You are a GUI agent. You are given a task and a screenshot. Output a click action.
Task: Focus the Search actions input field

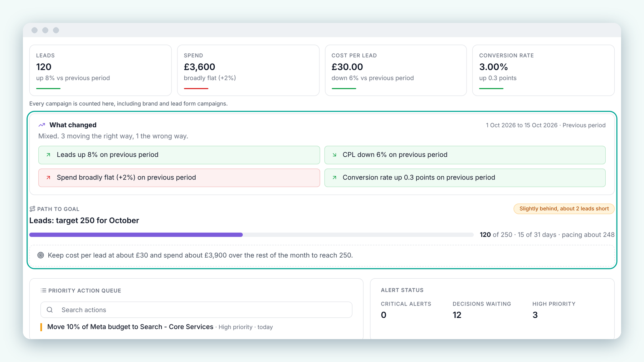(196, 310)
